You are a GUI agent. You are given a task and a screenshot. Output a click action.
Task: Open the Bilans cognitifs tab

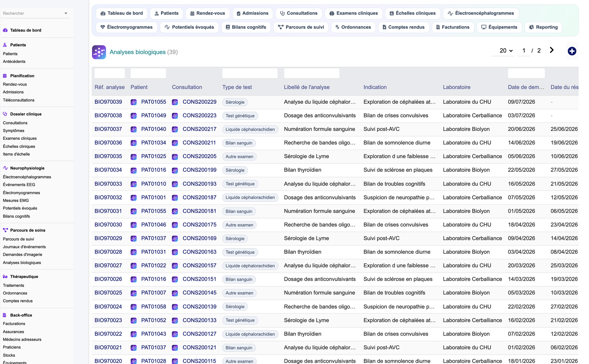(x=246, y=27)
